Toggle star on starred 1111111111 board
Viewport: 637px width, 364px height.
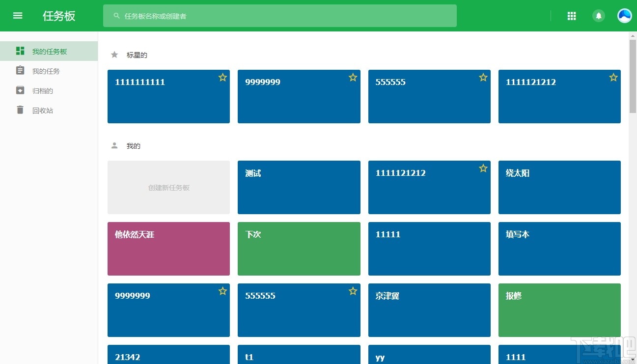(222, 77)
